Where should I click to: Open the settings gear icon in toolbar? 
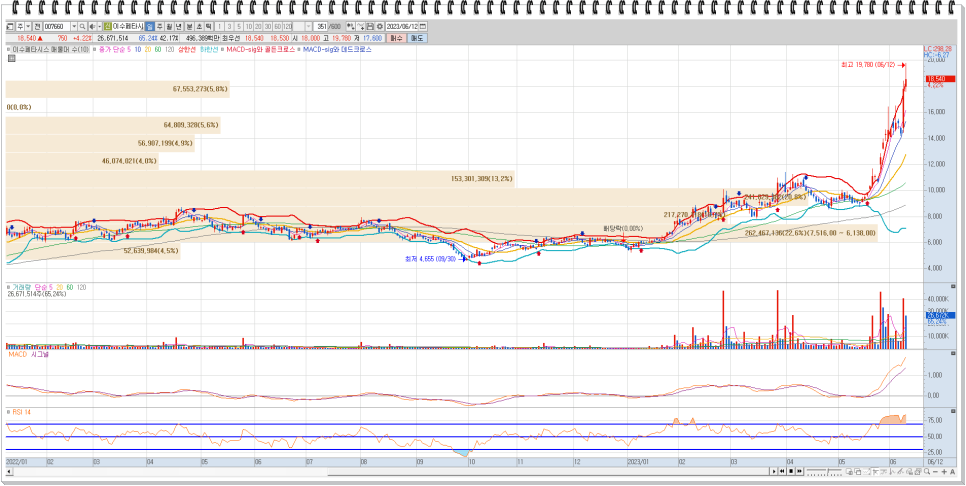380,26
